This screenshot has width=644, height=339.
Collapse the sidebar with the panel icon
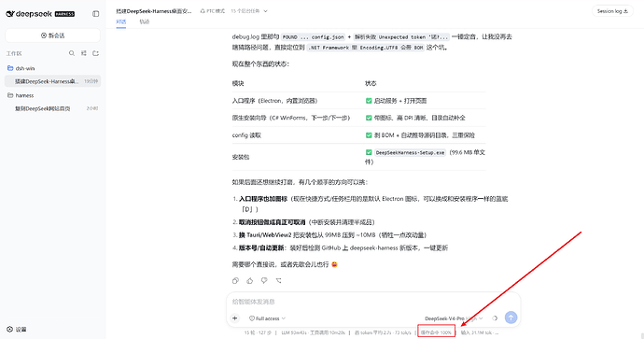[96, 14]
